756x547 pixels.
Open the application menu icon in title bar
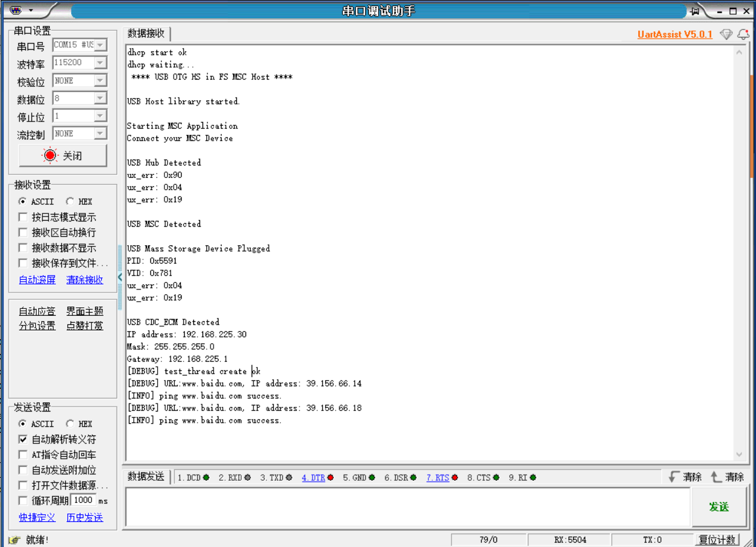click(16, 10)
